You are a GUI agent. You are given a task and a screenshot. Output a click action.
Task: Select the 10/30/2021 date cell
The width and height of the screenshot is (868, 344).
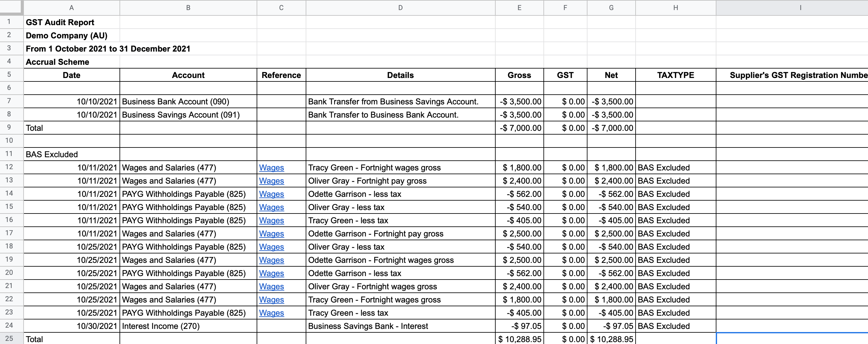coord(71,326)
